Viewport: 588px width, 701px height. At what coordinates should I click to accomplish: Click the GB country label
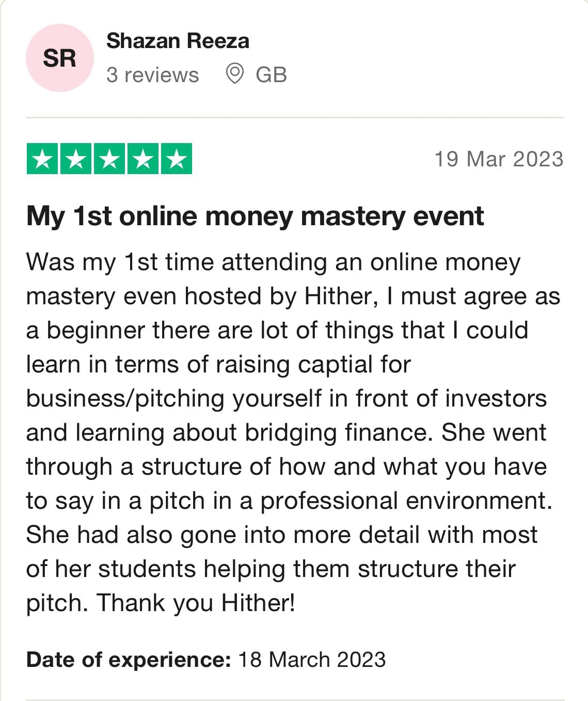(x=271, y=75)
